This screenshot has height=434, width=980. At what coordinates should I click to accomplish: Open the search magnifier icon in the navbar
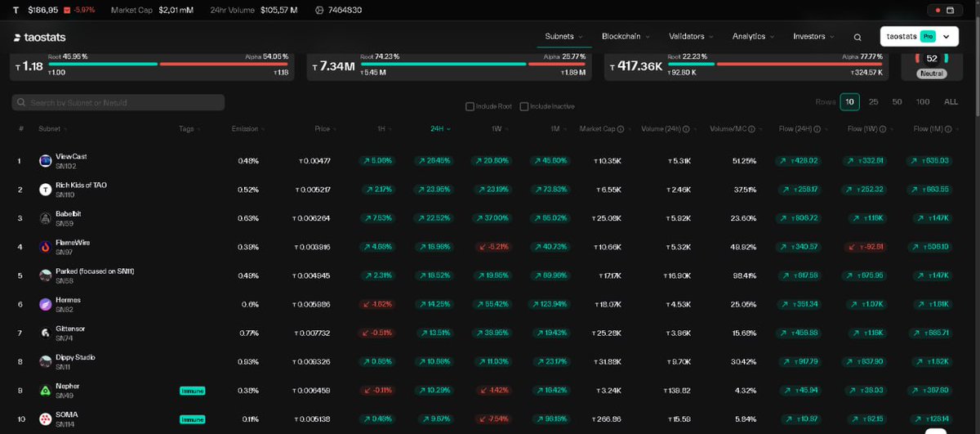857,37
